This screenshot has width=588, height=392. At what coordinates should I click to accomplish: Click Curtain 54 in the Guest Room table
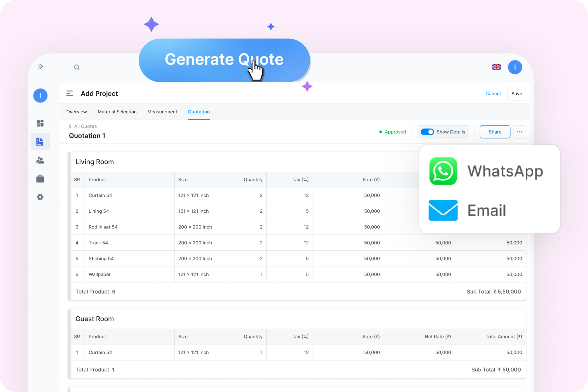[x=100, y=352]
